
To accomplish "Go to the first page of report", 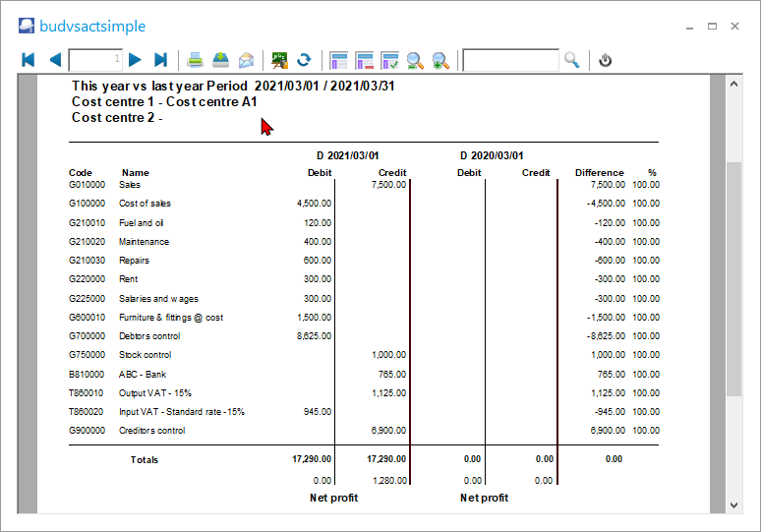I will pos(29,60).
